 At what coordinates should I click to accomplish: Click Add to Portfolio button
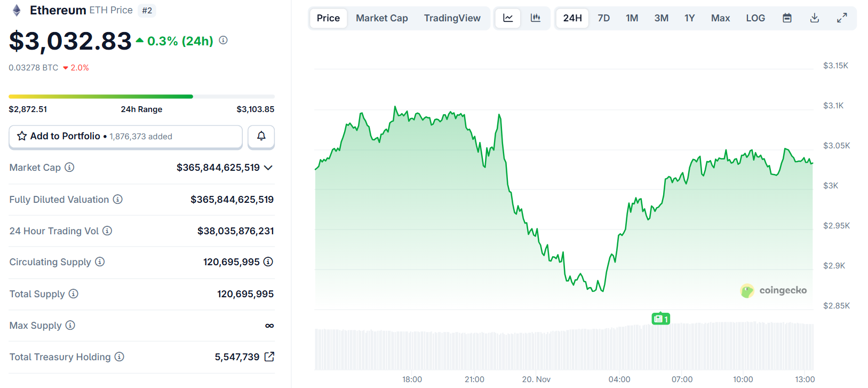click(126, 137)
